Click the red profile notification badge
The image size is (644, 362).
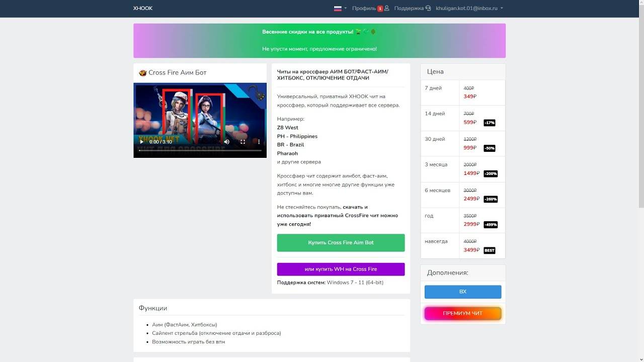[x=380, y=9]
